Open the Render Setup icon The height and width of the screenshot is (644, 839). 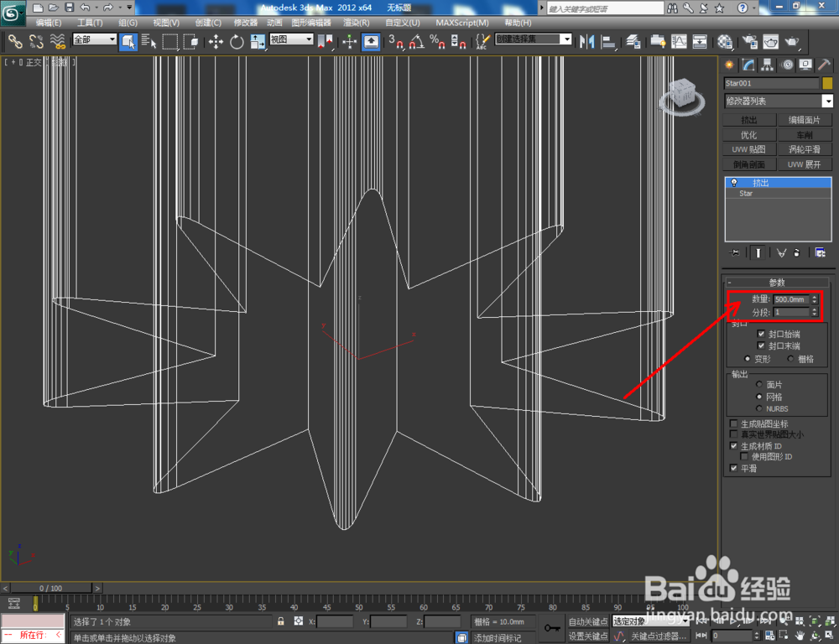(750, 41)
